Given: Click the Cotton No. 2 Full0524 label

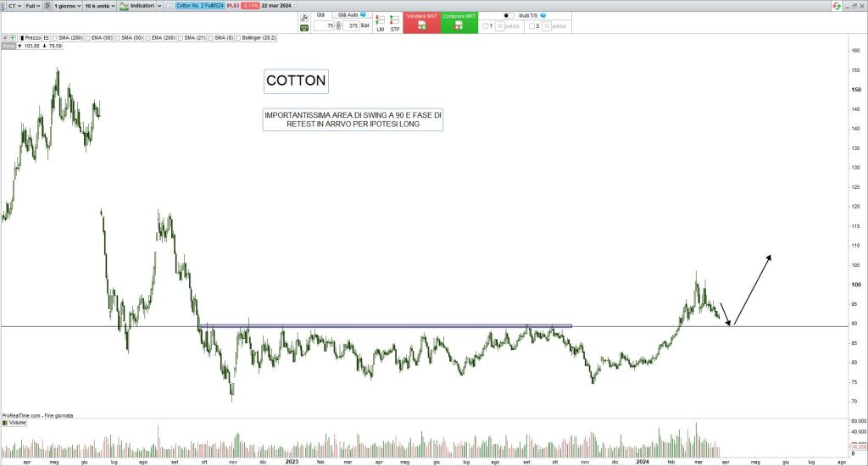Looking at the screenshot, I should [x=200, y=6].
